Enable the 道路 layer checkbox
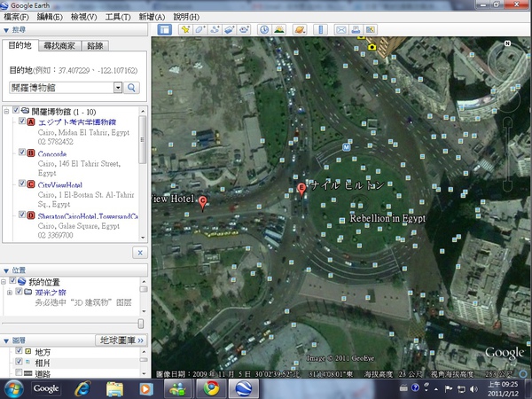The image size is (532, 399). pos(19,372)
